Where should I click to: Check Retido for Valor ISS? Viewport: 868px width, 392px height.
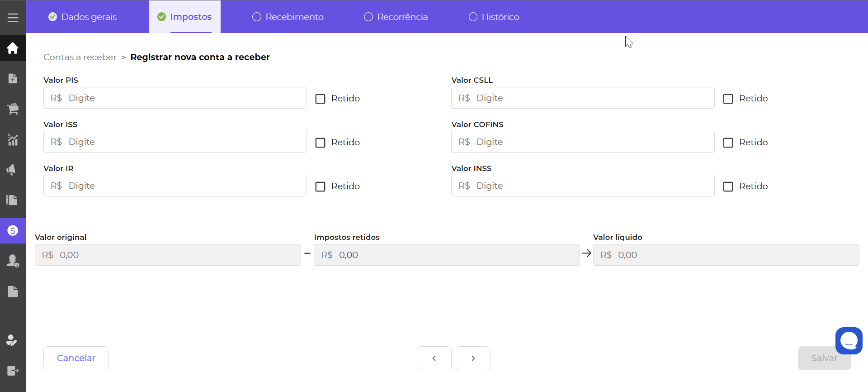[x=320, y=143]
